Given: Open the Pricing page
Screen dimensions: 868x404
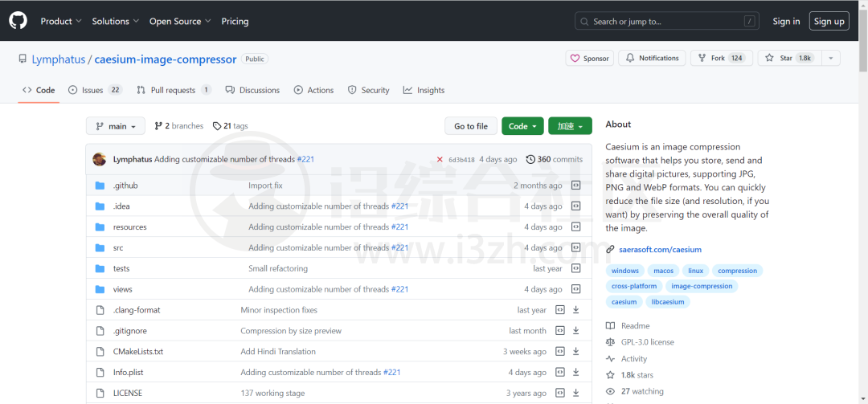Looking at the screenshot, I should [235, 21].
